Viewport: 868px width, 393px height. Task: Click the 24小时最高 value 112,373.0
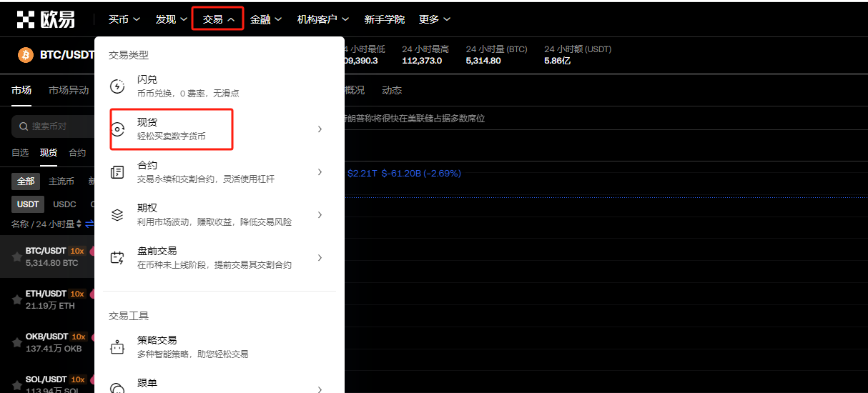(x=422, y=61)
